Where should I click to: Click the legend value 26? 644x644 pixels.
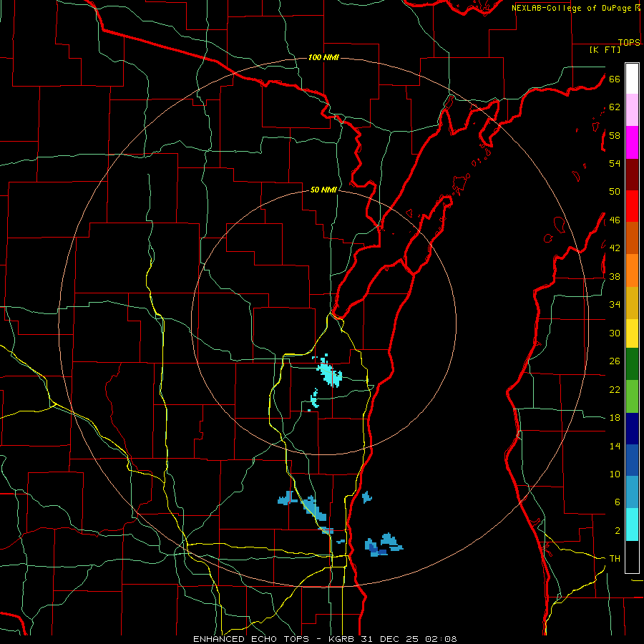(x=615, y=361)
